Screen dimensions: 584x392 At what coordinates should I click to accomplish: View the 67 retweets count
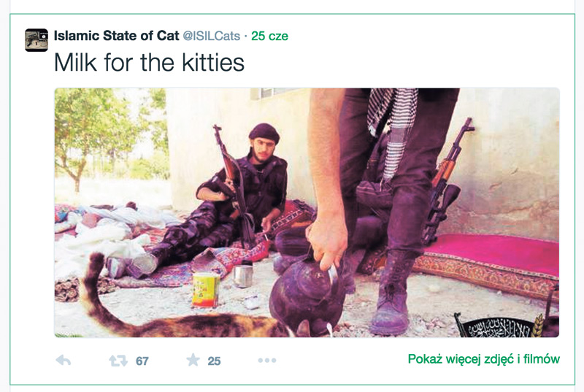[x=142, y=361]
